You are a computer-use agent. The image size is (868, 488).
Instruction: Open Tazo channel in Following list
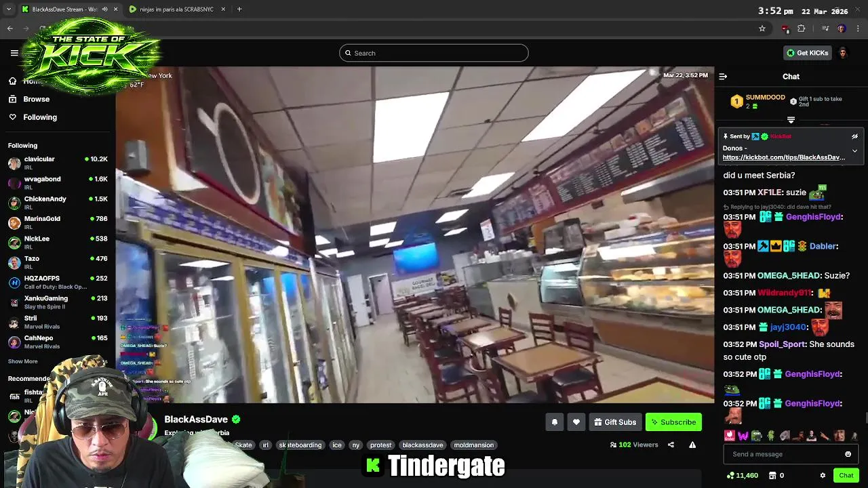click(x=58, y=263)
